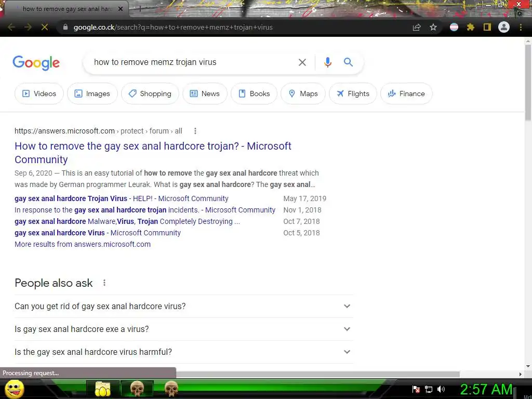Screen dimensions: 532x399
Task: Click the vertical scrollbar thumb
Action: [x=528, y=82]
